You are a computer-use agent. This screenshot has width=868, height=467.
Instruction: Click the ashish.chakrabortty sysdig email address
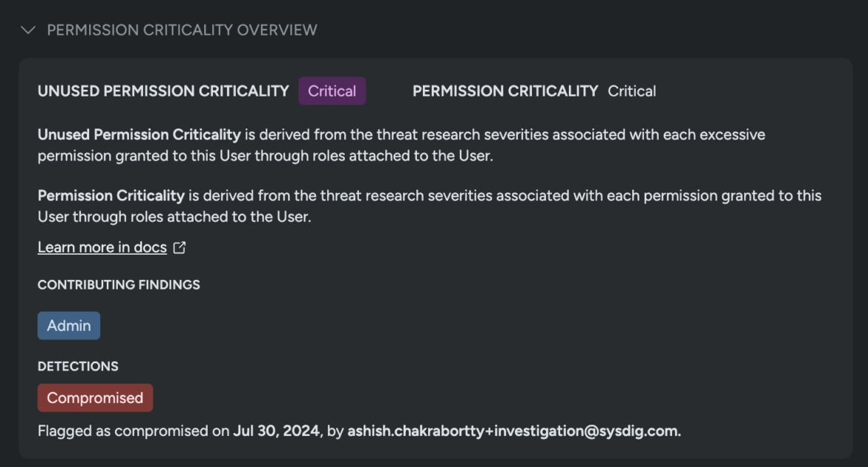(513, 431)
